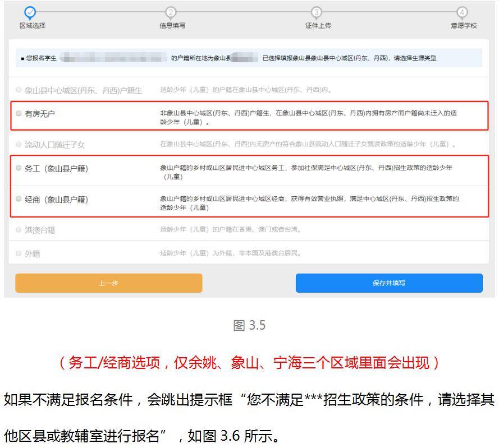Click the step 4 circle above 意愿学校
499x448 pixels.
point(462,12)
